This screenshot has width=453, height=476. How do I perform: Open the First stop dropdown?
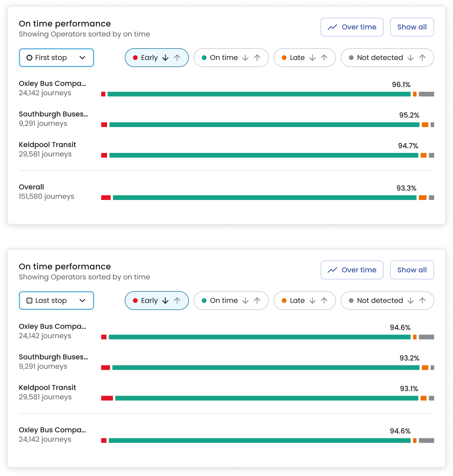click(56, 58)
